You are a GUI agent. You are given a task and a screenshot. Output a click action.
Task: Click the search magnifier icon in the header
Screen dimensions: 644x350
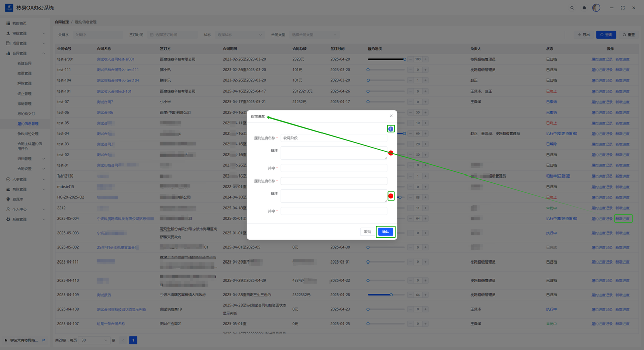pyautogui.click(x=572, y=8)
